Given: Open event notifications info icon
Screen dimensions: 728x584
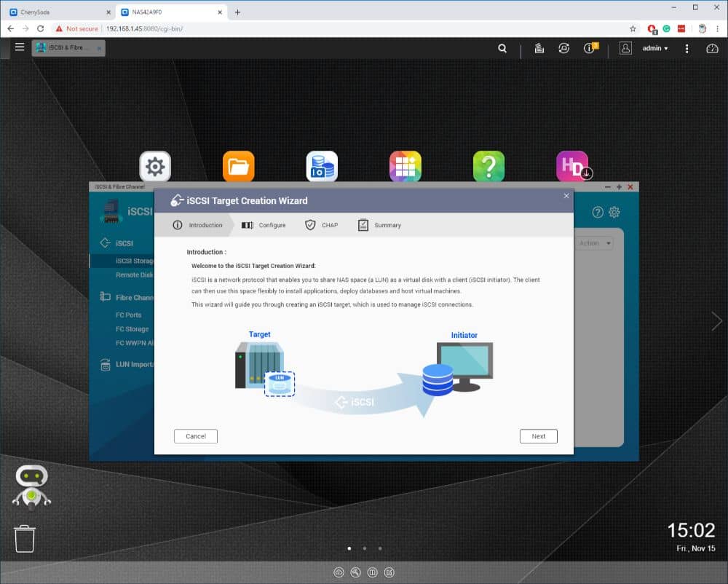Looking at the screenshot, I should pos(590,48).
